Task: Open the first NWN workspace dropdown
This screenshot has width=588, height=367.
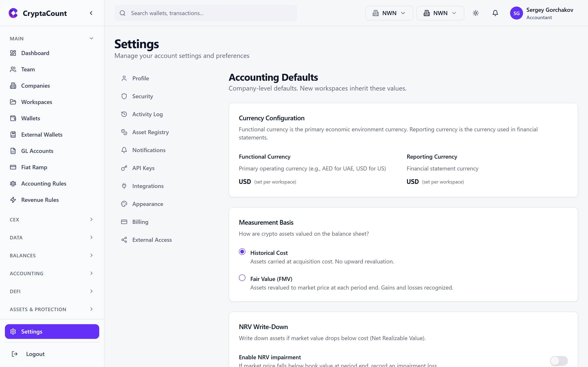Action: 389,13
